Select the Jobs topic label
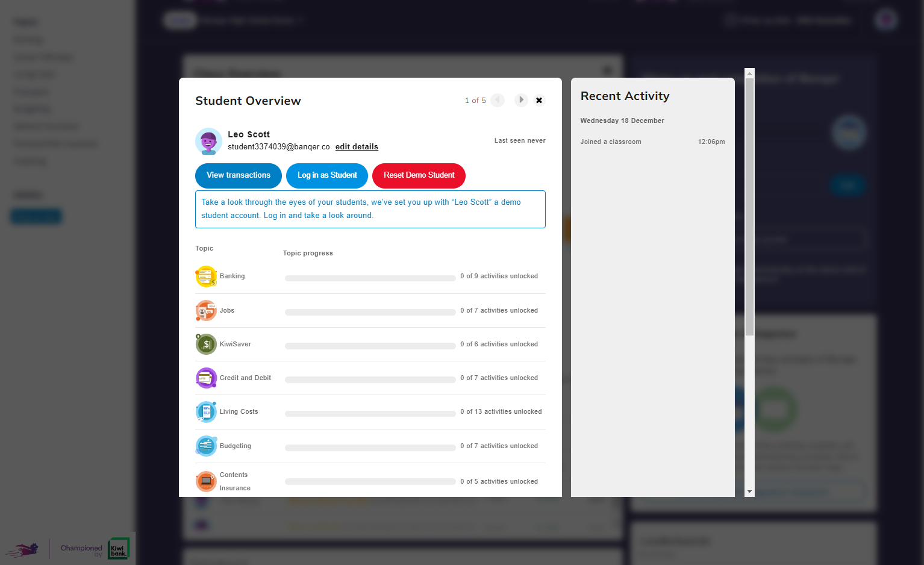 click(x=227, y=311)
